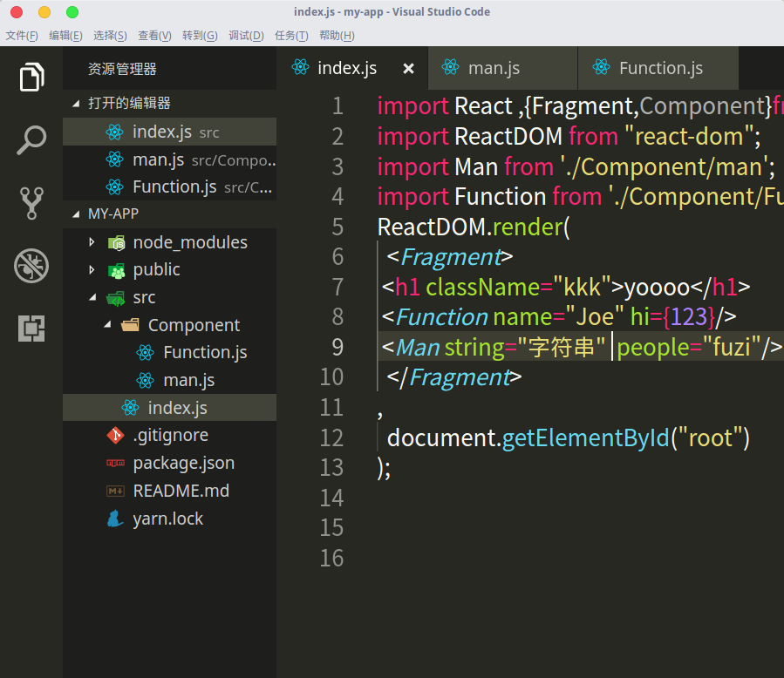Click React icon on Function.js editor tab
The width and height of the screenshot is (784, 678).
[602, 67]
